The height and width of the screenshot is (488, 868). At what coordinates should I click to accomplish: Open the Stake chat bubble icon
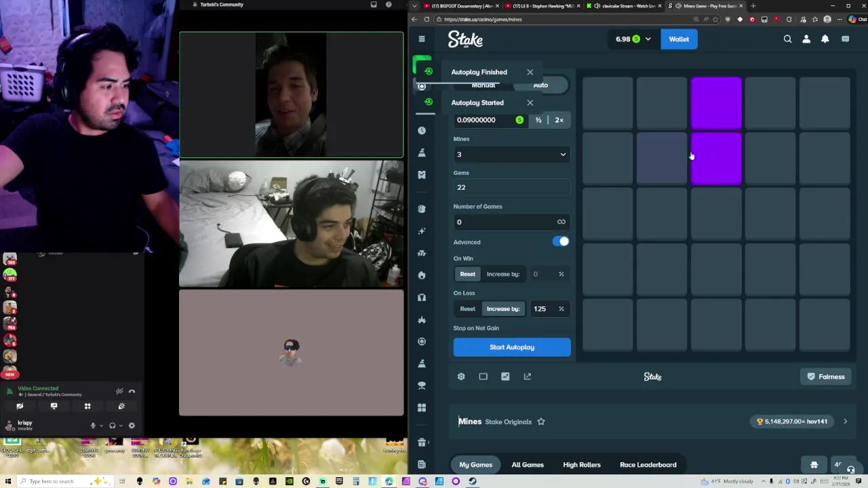(x=846, y=39)
